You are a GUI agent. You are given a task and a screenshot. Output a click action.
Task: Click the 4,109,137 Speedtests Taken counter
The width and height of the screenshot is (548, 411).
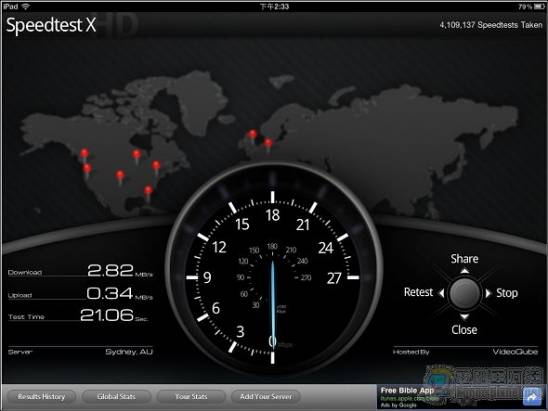(491, 25)
